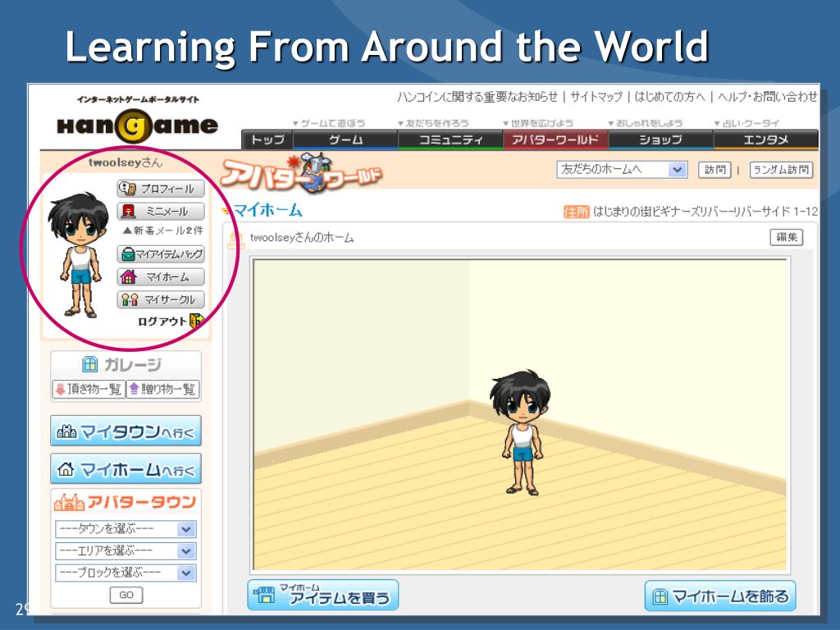840x630 pixels.
Task: Click the アバタータウン heading
Action: pos(126,502)
